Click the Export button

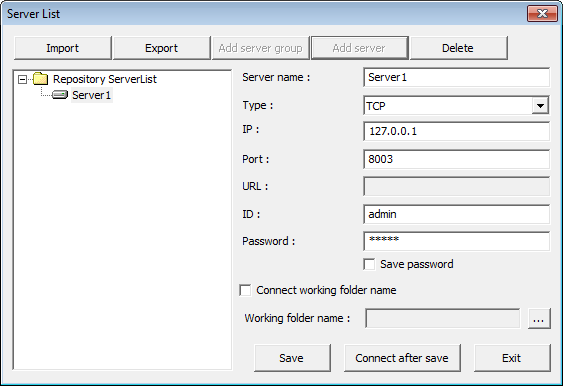[x=161, y=48]
